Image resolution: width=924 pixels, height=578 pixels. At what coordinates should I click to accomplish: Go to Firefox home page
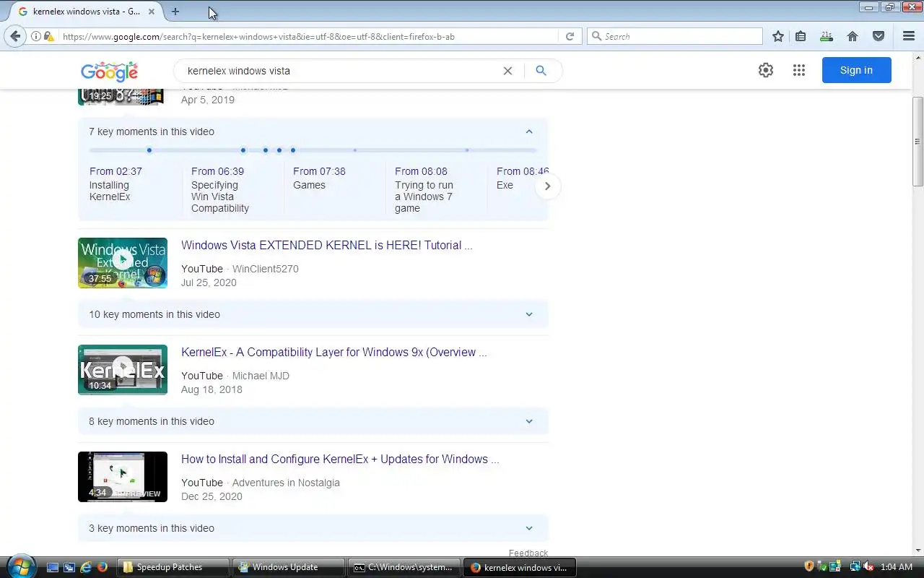(853, 36)
